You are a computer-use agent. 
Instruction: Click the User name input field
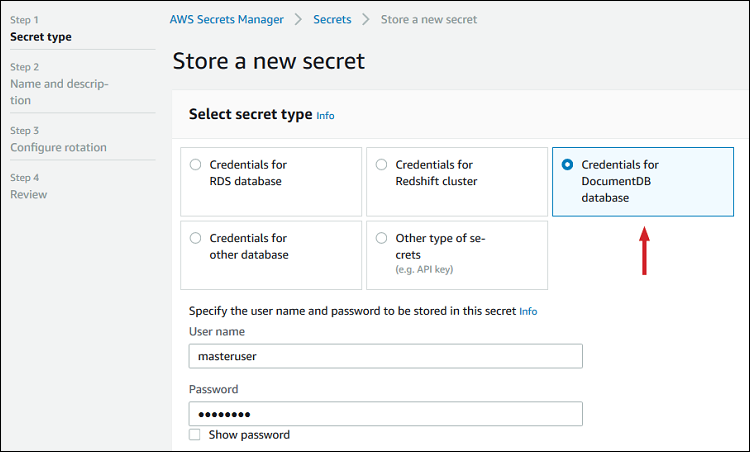[386, 356]
